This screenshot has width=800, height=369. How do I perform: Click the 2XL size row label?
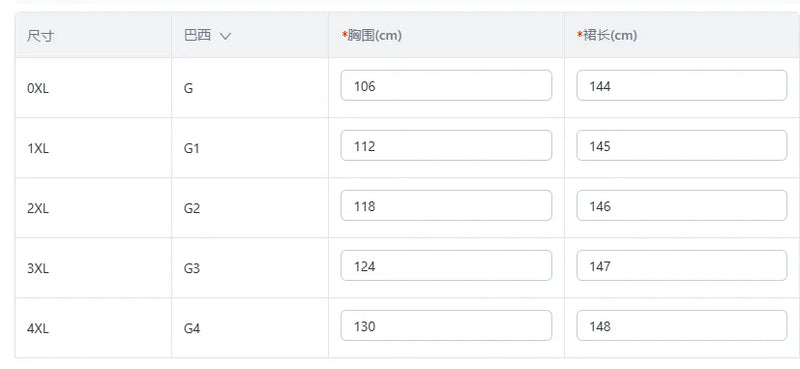pos(38,208)
